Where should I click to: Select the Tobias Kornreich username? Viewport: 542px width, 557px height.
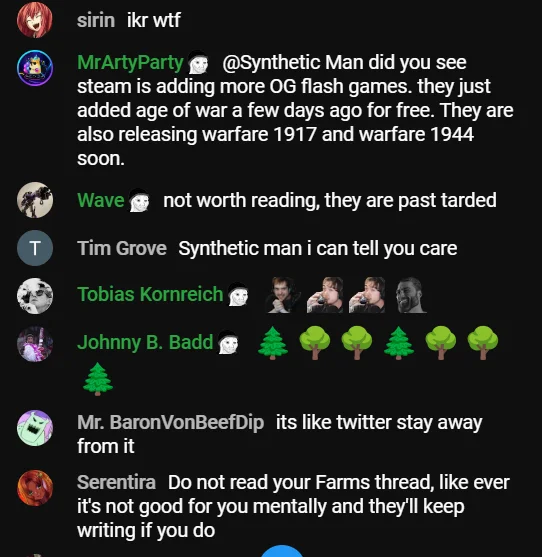[150, 294]
